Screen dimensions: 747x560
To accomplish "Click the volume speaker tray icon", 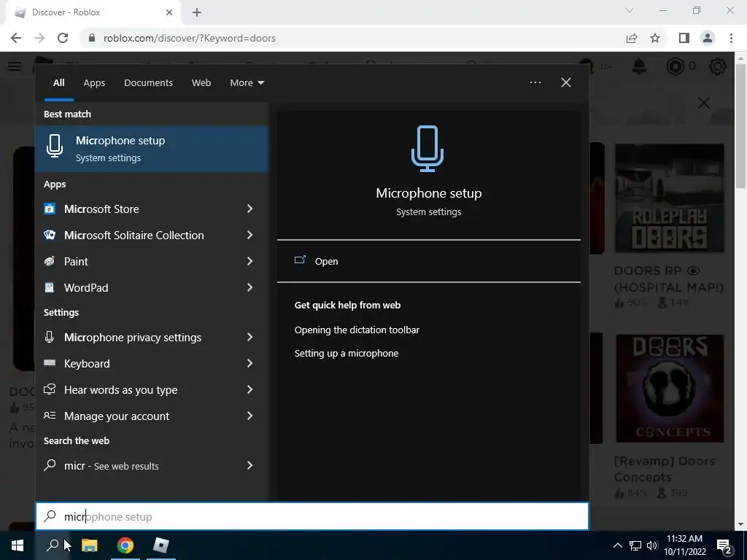I will pyautogui.click(x=652, y=545).
